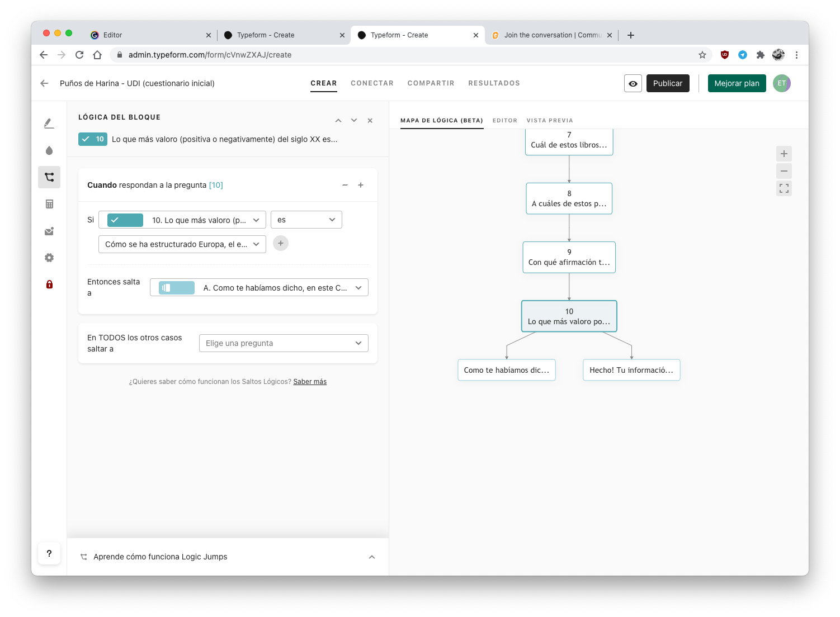This screenshot has width=840, height=617.
Task: Close the Lógica del bloque panel
Action: click(x=370, y=120)
